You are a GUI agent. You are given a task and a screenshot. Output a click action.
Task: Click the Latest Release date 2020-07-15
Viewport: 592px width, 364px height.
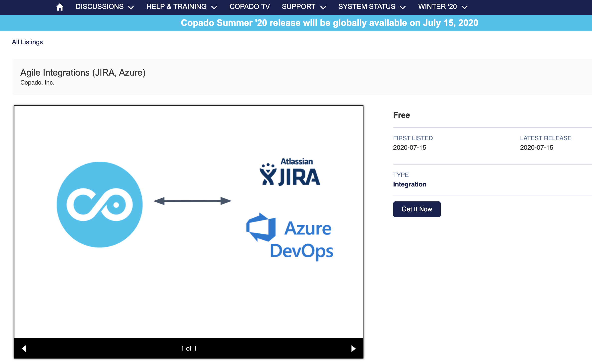coord(536,147)
